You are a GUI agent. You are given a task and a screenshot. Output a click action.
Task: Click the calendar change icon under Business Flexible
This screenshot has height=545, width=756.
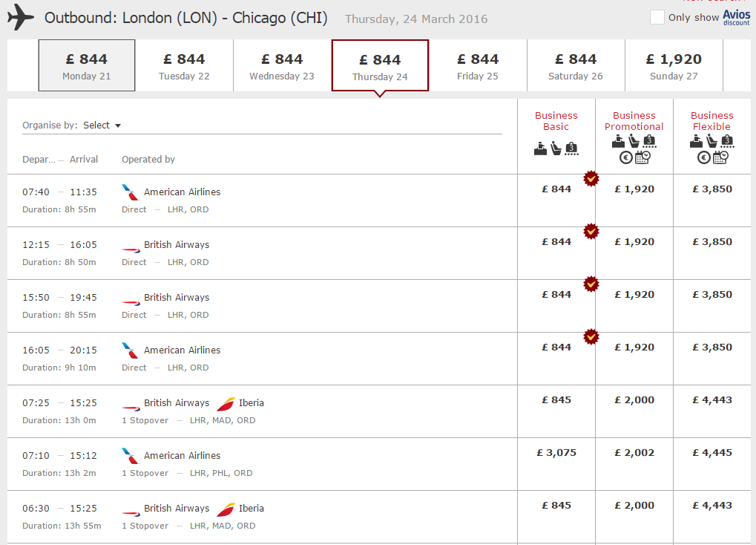721,157
